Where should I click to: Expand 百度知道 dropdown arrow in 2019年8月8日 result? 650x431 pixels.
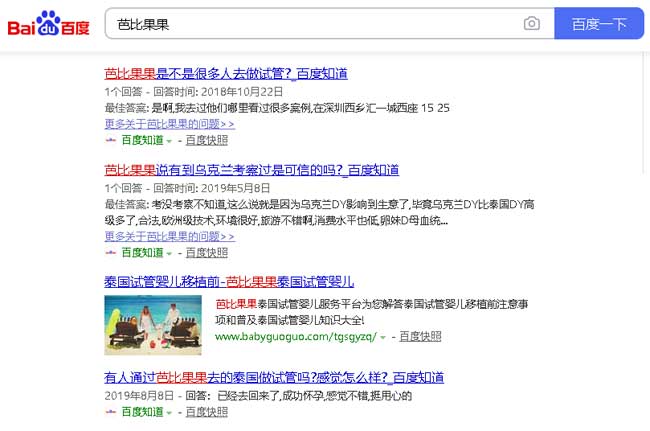[x=169, y=413]
